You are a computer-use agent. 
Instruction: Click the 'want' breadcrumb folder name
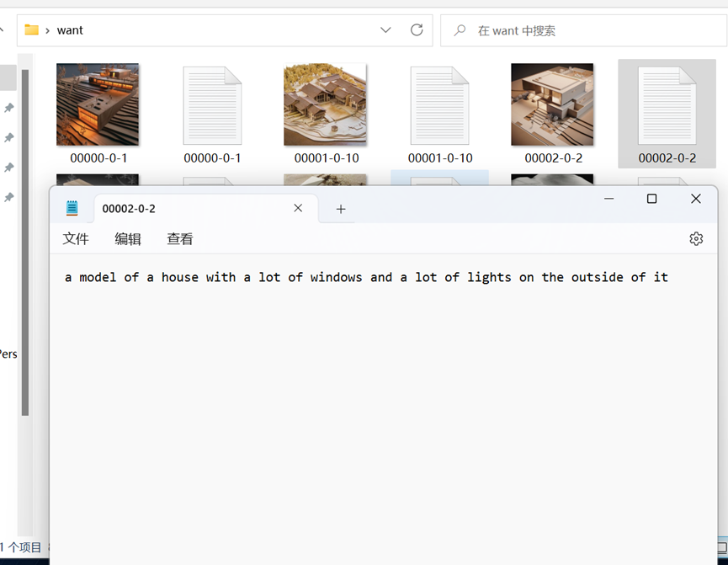tap(70, 30)
